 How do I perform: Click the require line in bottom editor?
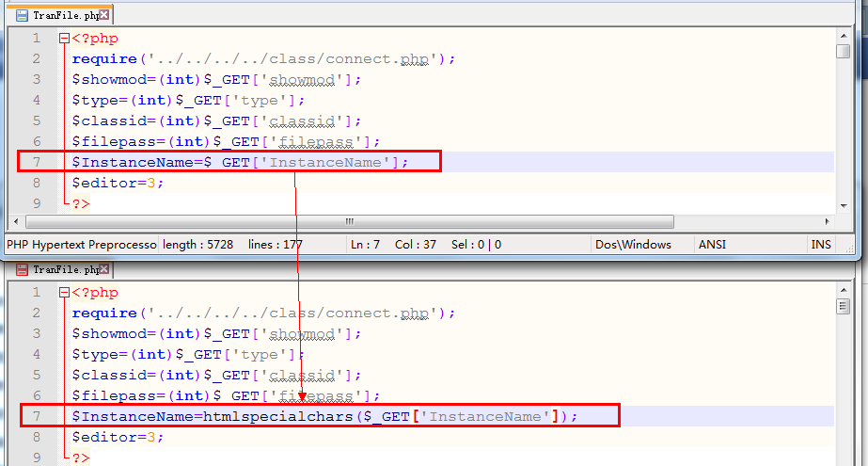tap(263, 313)
